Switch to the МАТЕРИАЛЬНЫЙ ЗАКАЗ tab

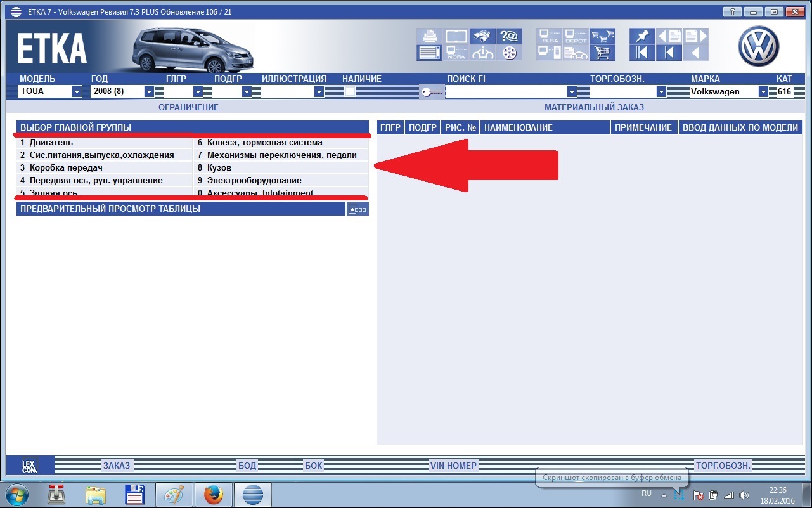coord(594,108)
